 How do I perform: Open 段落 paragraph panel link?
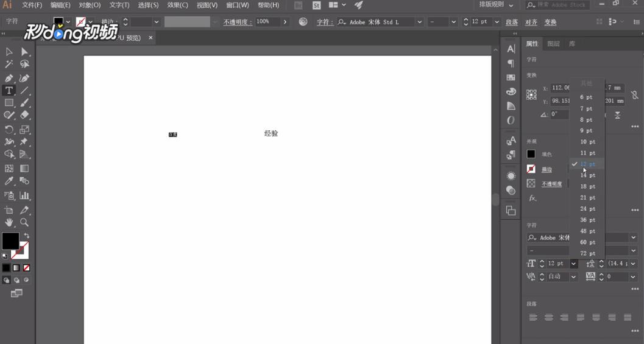click(512, 22)
